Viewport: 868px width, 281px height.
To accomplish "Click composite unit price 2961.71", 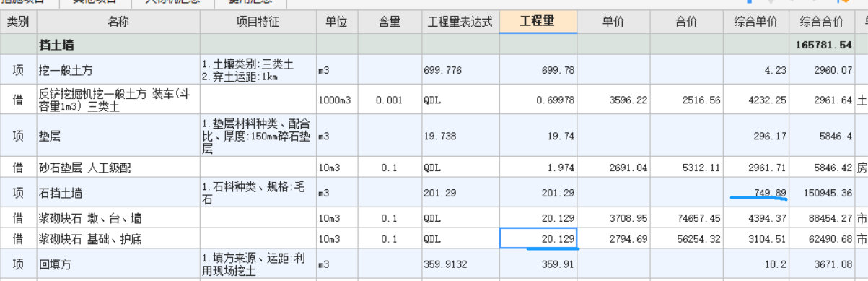I will tap(767, 168).
